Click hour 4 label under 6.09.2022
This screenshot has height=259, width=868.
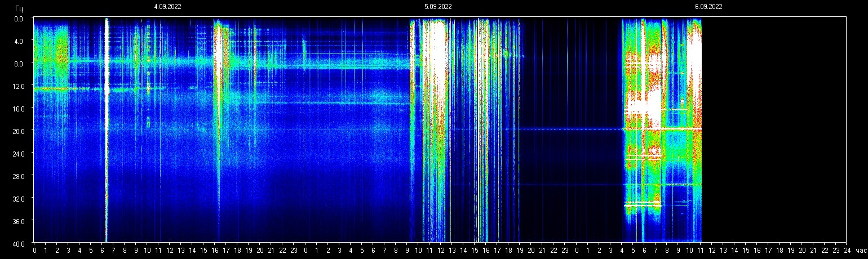[622, 251]
